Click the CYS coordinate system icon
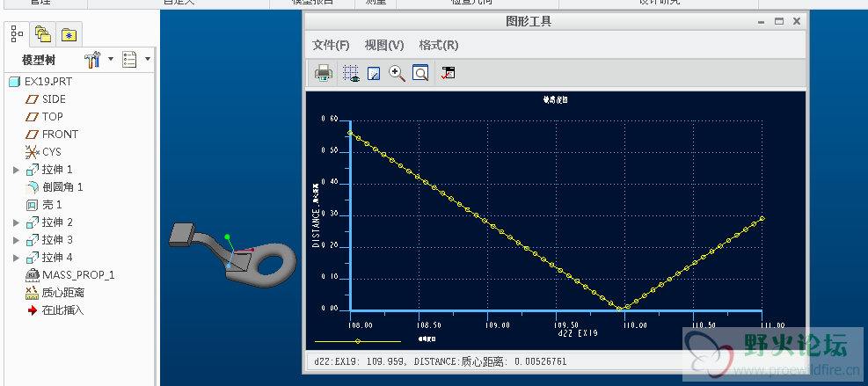 [33, 152]
